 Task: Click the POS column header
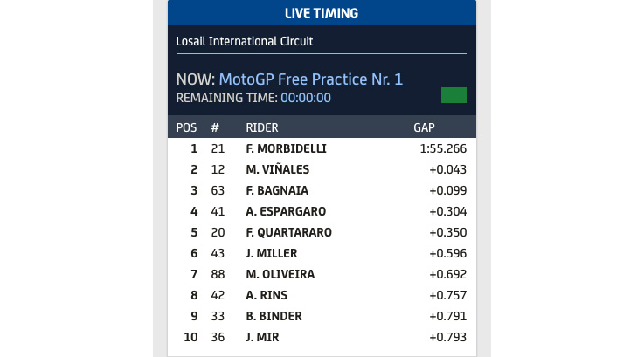186,127
